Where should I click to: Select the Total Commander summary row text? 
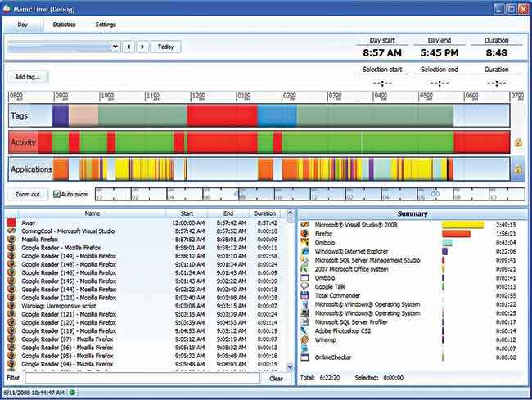point(337,295)
